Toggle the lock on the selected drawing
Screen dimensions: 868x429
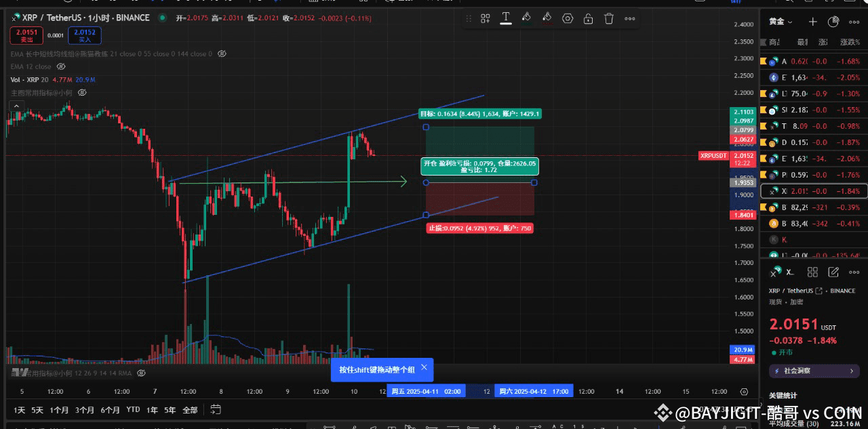588,19
